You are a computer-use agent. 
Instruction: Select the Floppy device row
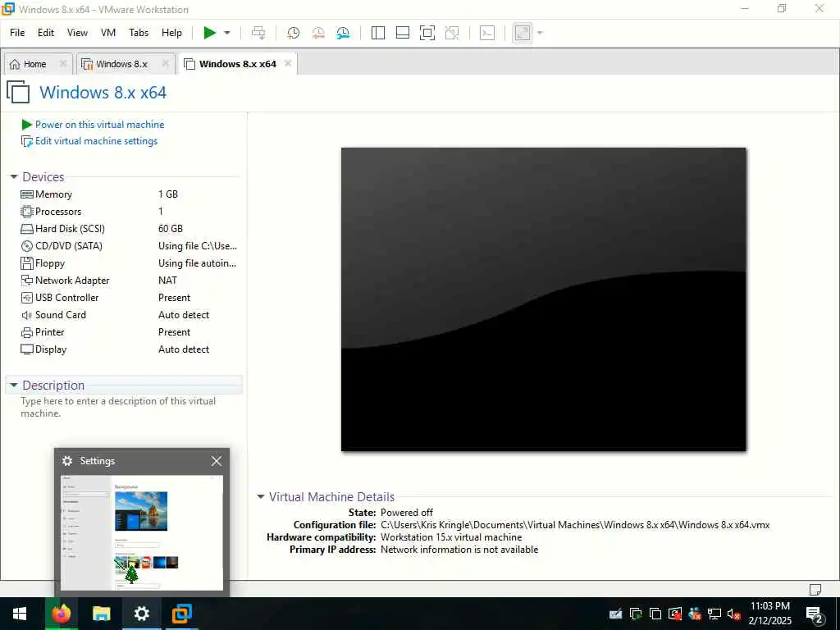[x=129, y=263]
